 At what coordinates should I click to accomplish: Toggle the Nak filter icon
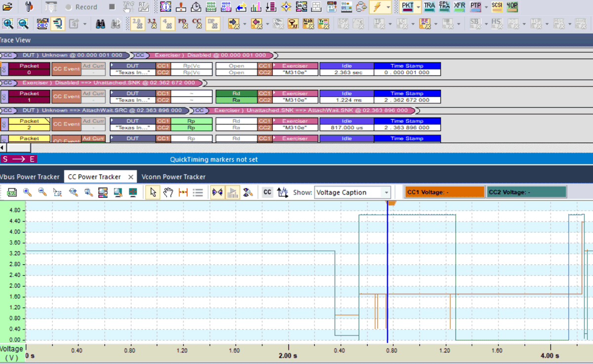[x=308, y=23]
